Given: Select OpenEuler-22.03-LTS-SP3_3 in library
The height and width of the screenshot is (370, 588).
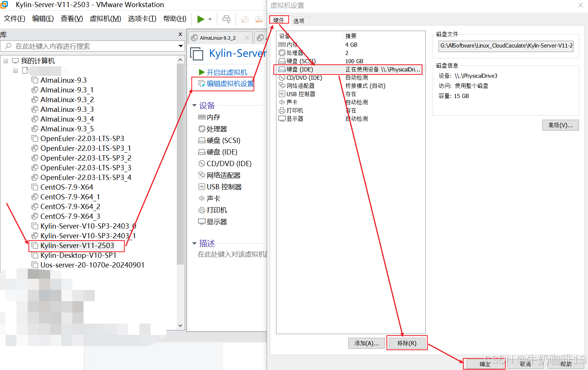Looking at the screenshot, I should click(x=86, y=168).
